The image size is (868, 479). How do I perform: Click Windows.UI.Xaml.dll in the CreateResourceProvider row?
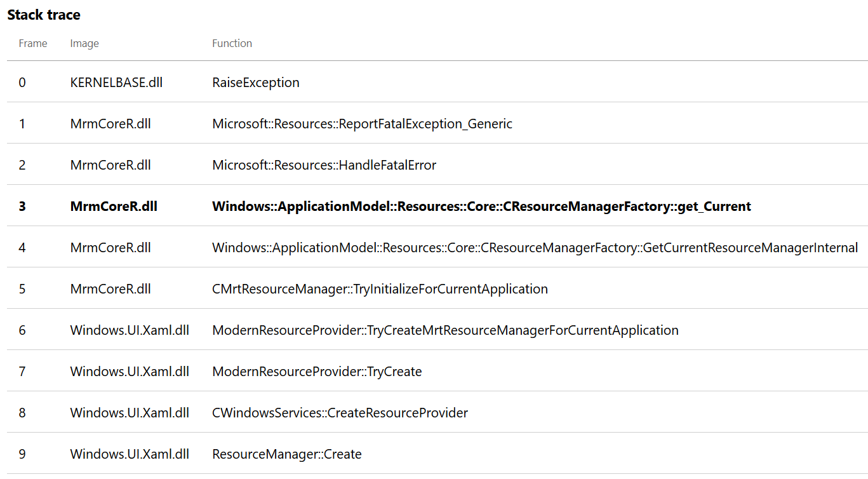(130, 413)
